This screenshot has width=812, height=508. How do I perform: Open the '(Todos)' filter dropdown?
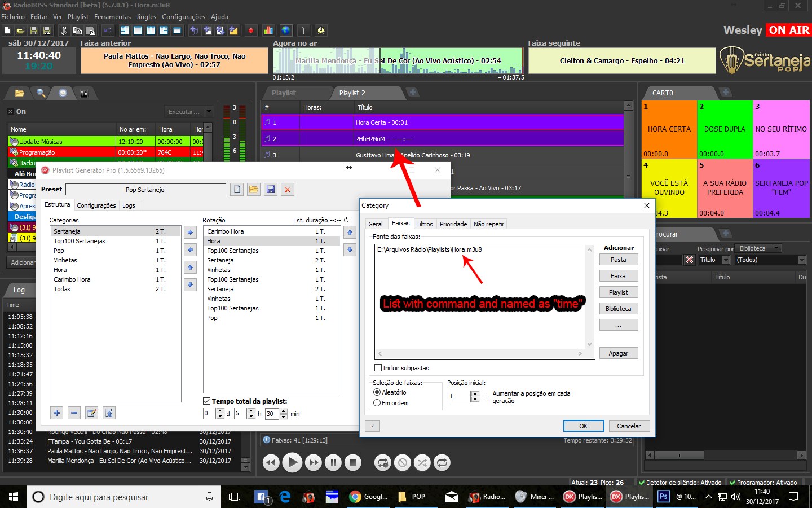click(x=802, y=260)
